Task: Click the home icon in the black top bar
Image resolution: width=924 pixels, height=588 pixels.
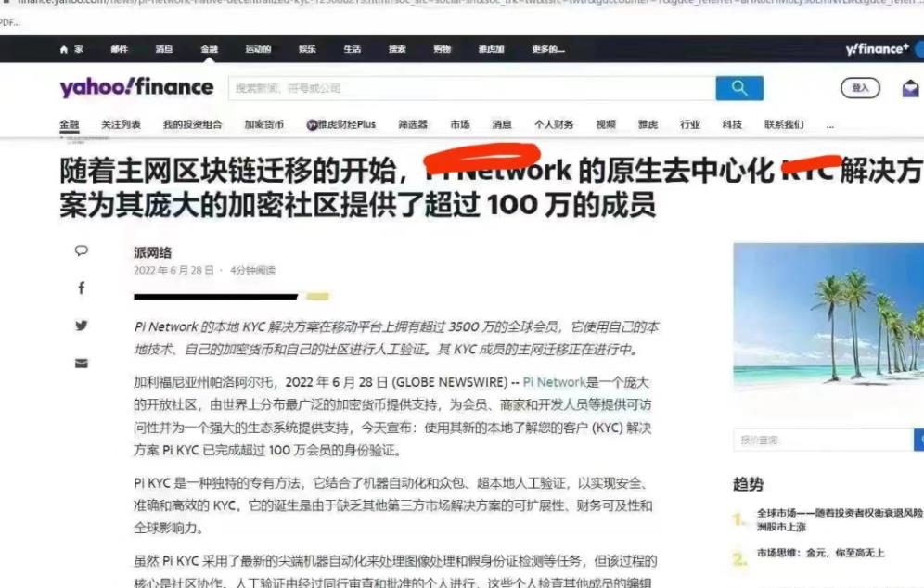Action: [64, 49]
